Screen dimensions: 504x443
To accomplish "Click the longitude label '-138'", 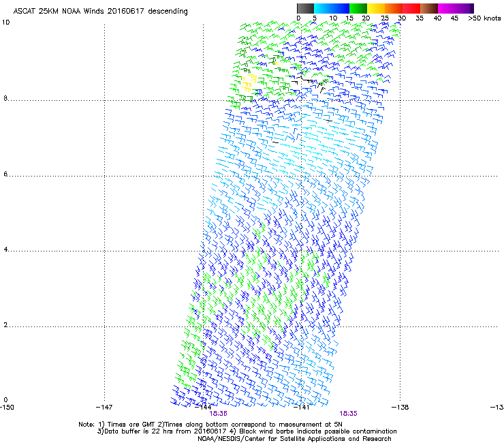I will coord(400,408).
